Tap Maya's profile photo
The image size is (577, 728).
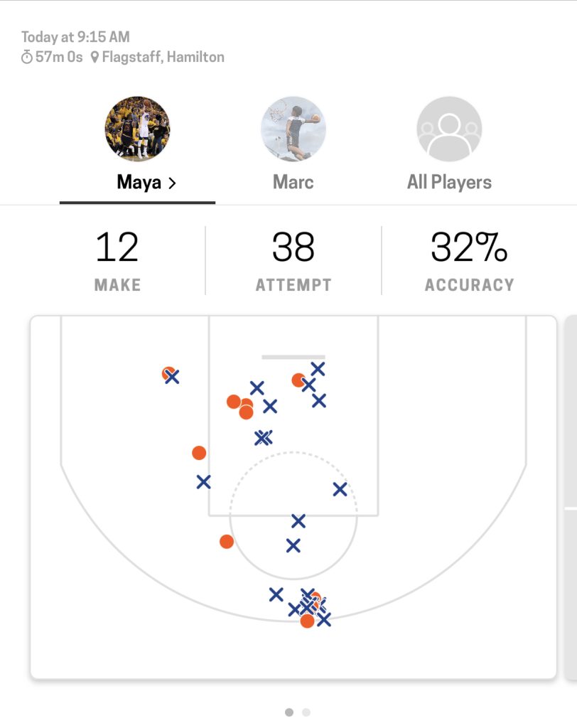point(137,129)
